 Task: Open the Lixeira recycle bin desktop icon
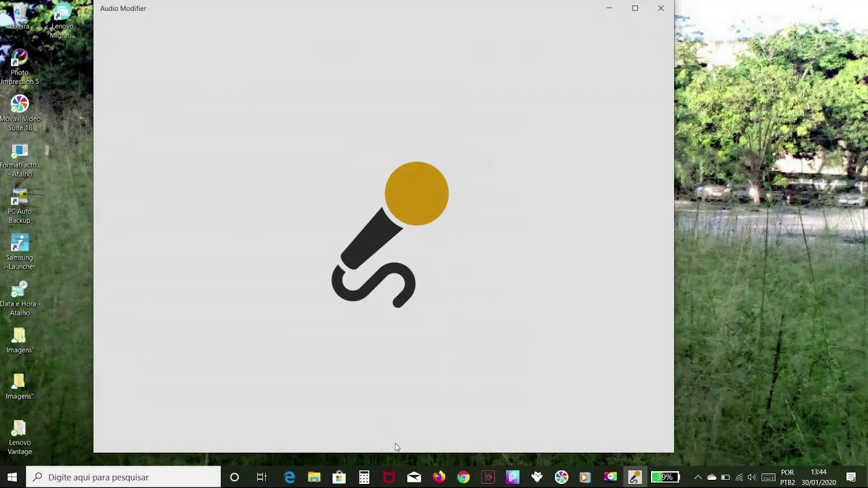pos(20,16)
